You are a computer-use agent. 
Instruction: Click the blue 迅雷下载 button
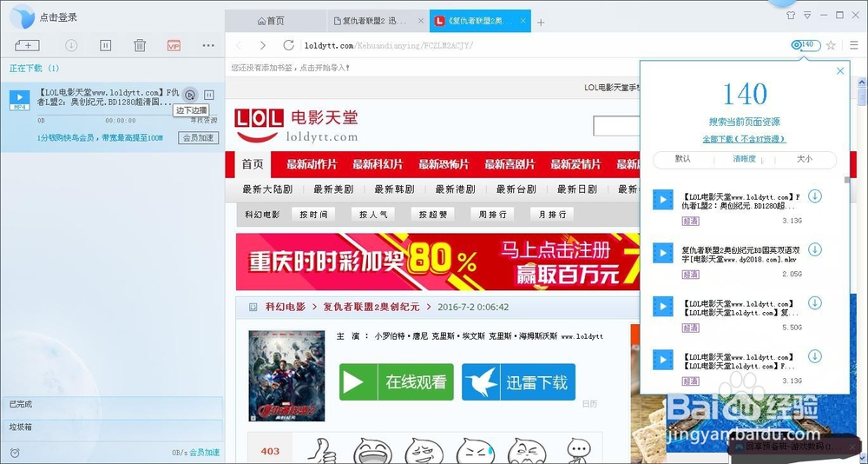[519, 382]
